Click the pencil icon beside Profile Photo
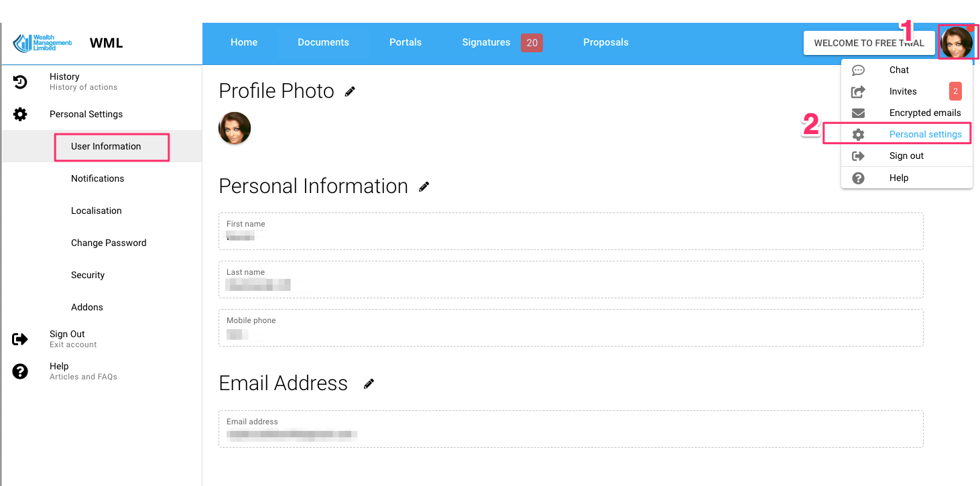Screen dimensions: 980x486 point(350,92)
